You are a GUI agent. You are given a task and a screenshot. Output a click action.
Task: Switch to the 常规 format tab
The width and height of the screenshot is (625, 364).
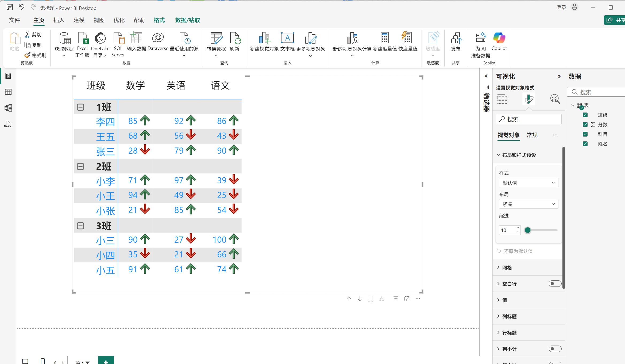pyautogui.click(x=532, y=135)
